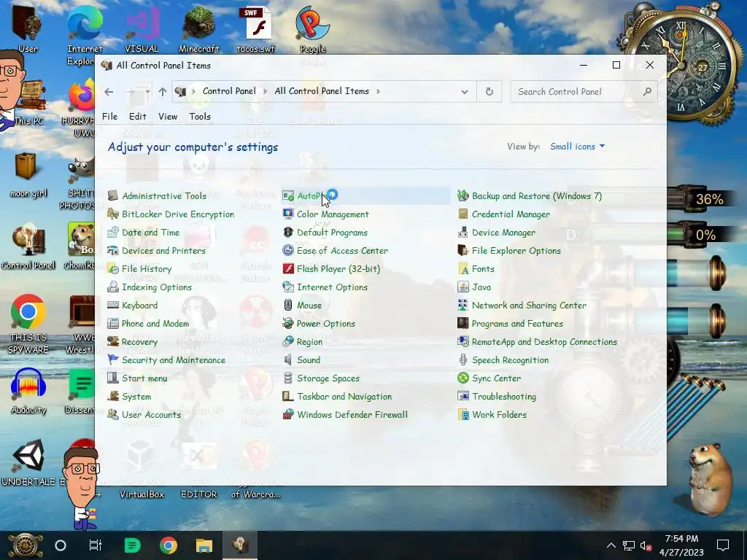The width and height of the screenshot is (747, 560).
Task: Open the recent locations dropdown arrow
Action: (x=147, y=91)
